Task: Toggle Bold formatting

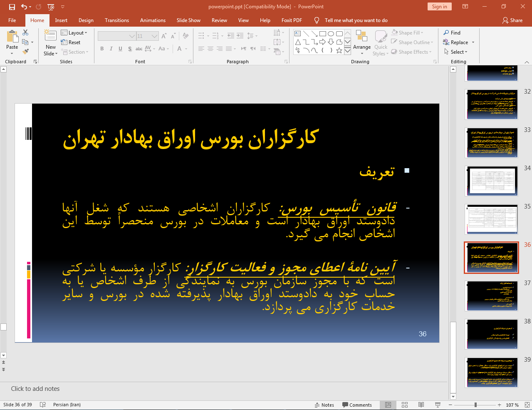Action: click(x=102, y=49)
